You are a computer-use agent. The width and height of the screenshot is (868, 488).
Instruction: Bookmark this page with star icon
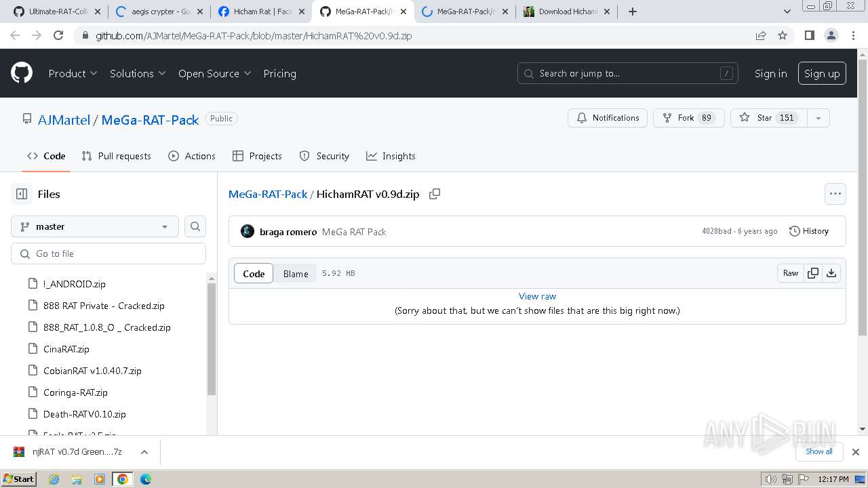(783, 35)
